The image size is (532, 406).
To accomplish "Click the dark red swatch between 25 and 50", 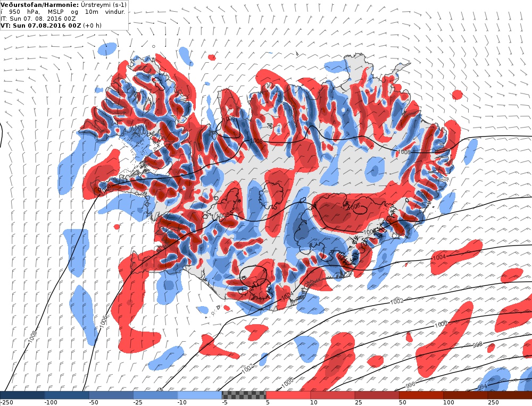I will pyautogui.click(x=377, y=395).
